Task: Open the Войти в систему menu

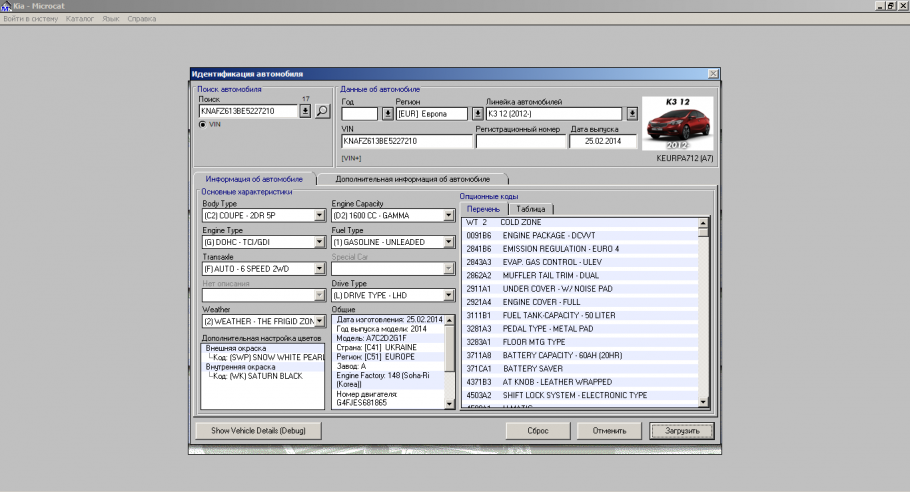Action: [31, 19]
